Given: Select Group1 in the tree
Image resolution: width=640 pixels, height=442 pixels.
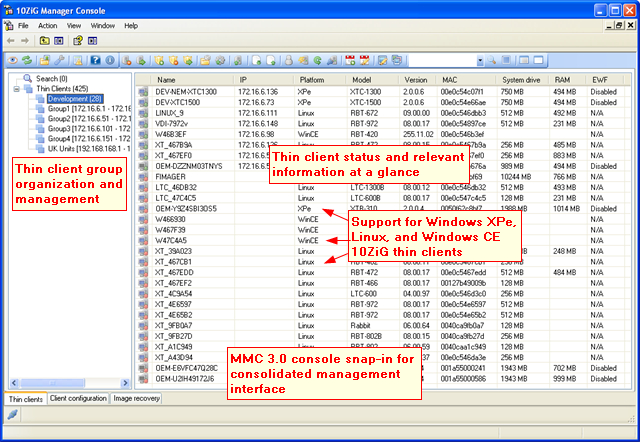Looking at the screenshot, I should point(89,109).
